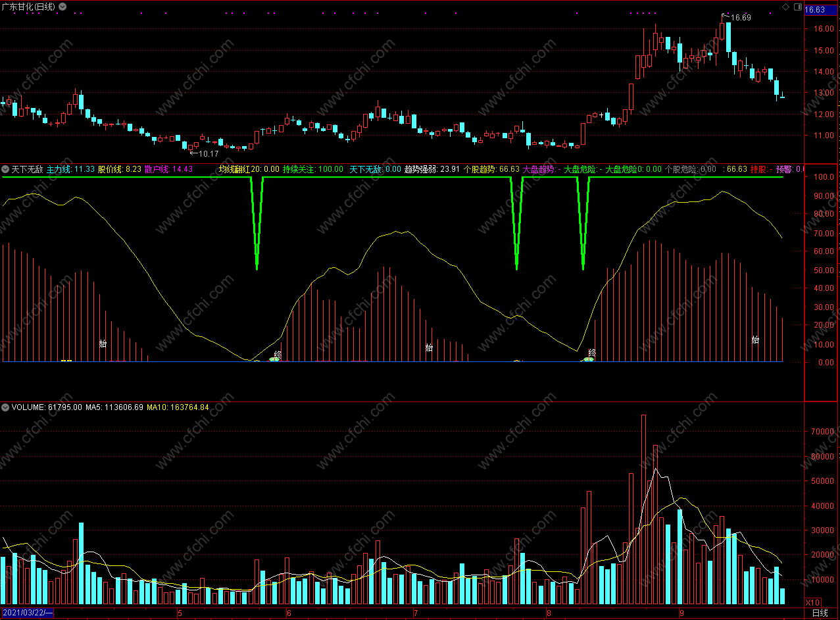The height and width of the screenshot is (620, 840).
Task: Click the 天下无敌 indicator name label
Action: [27, 169]
